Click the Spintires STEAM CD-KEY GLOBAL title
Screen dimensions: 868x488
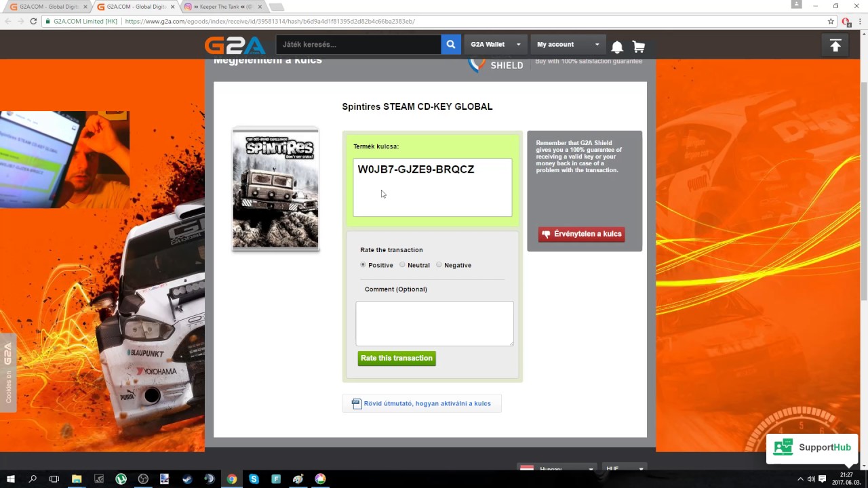tap(417, 106)
